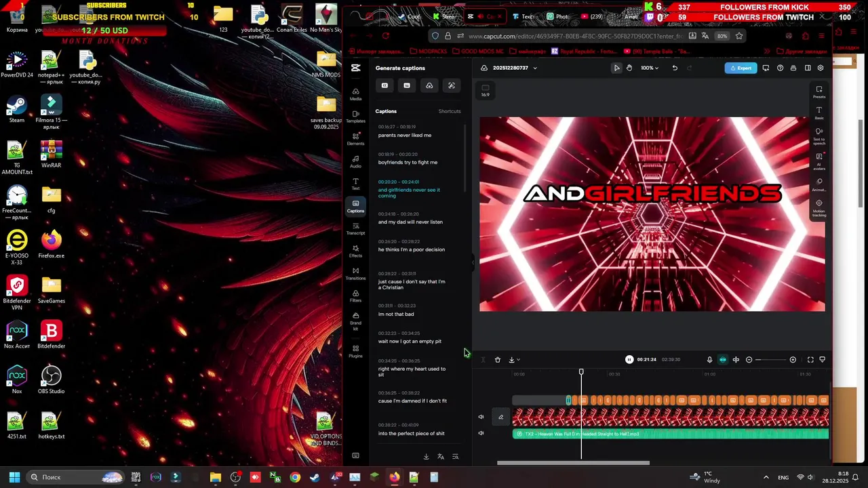Select upload caption file option
868x488 pixels.
pyautogui.click(x=429, y=85)
